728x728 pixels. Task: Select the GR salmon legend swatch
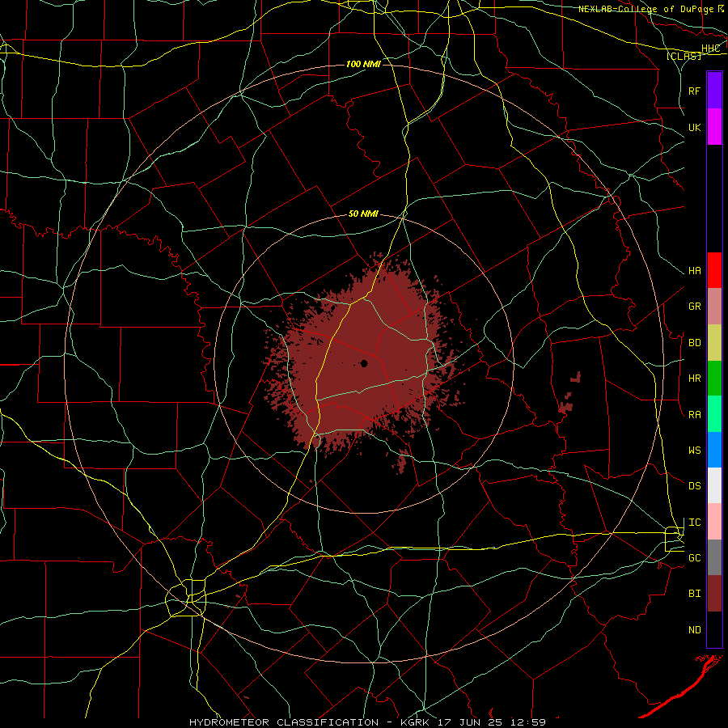point(714,307)
